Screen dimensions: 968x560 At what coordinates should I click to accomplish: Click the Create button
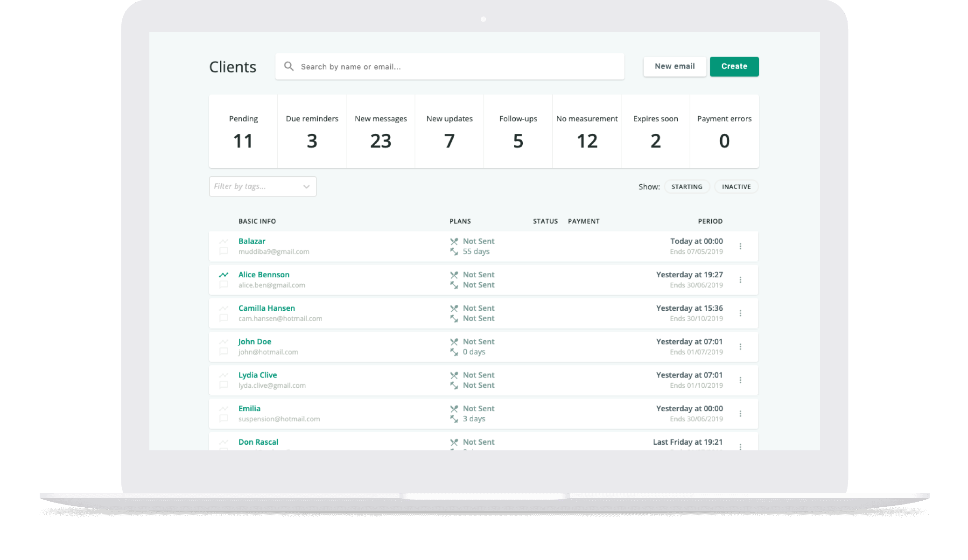(x=734, y=66)
